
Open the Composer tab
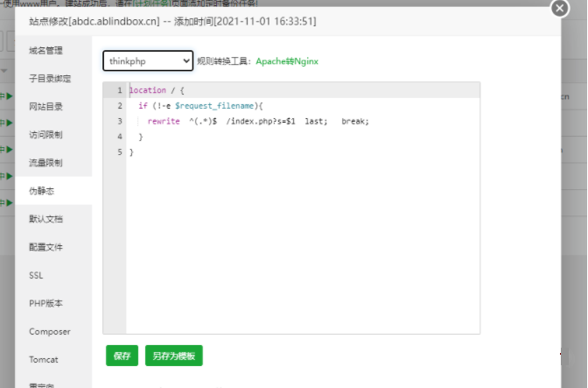pyautogui.click(x=49, y=332)
